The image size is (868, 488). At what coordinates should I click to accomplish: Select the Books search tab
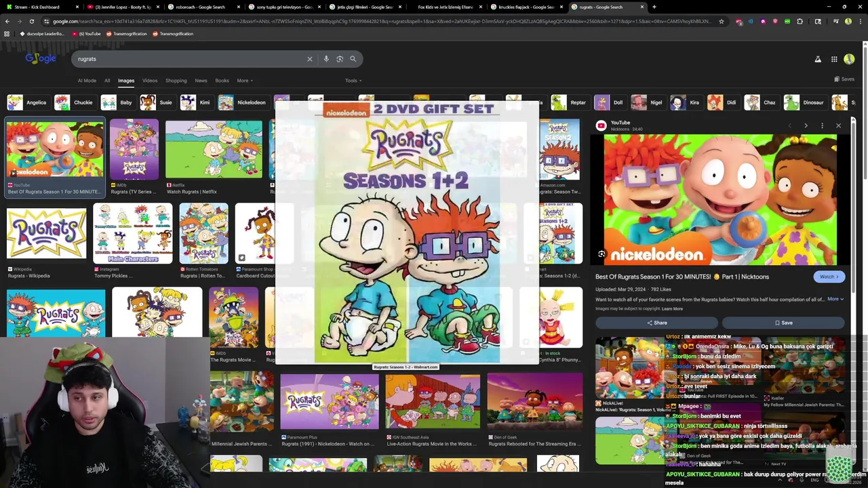coord(222,81)
